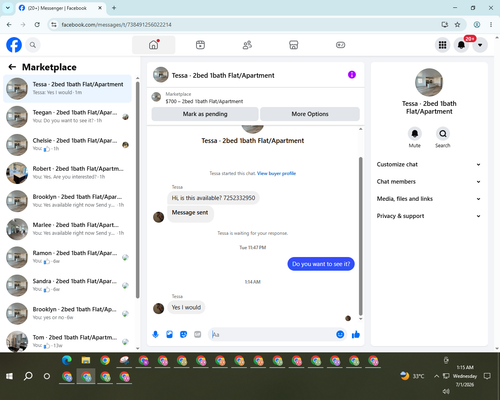Choose a GIF icon
The image size is (500, 400).
click(198, 334)
